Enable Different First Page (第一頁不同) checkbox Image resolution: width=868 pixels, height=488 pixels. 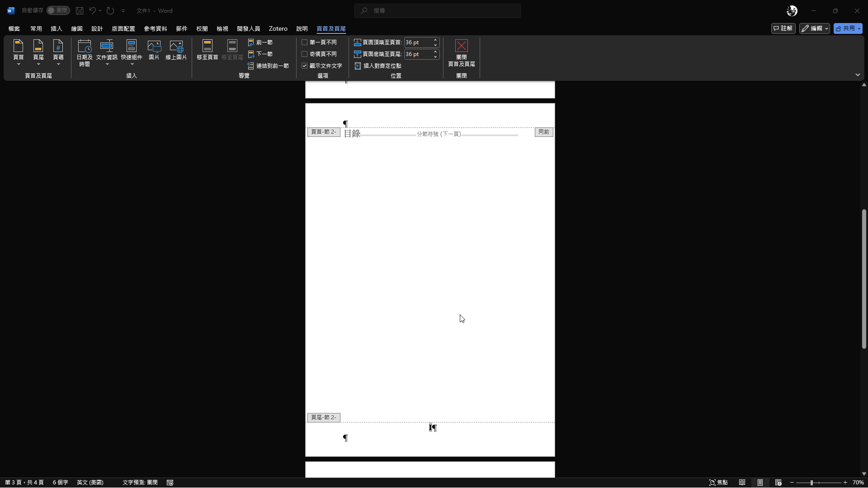pyautogui.click(x=305, y=42)
